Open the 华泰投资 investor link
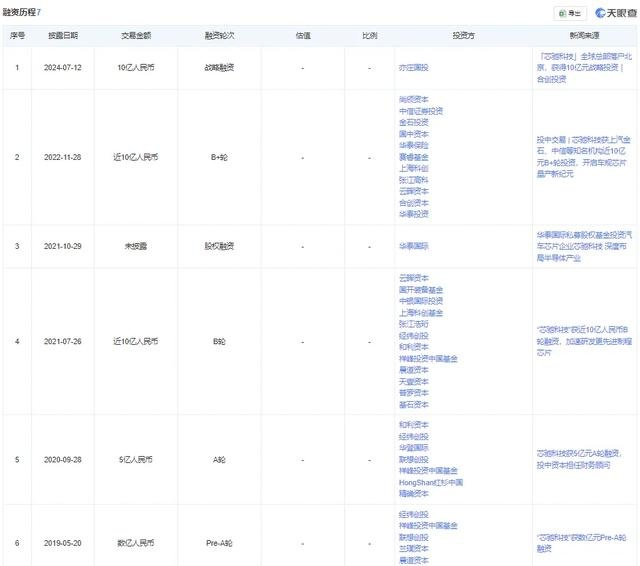 click(x=413, y=214)
